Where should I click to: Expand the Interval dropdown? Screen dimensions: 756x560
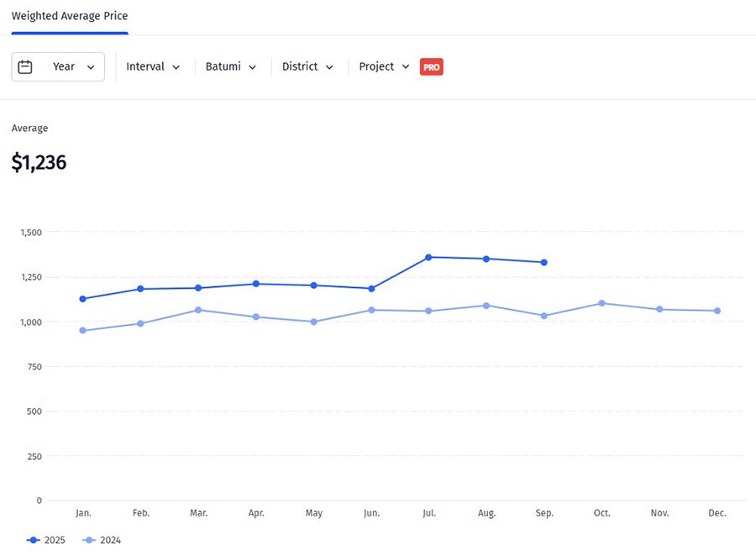coord(153,67)
